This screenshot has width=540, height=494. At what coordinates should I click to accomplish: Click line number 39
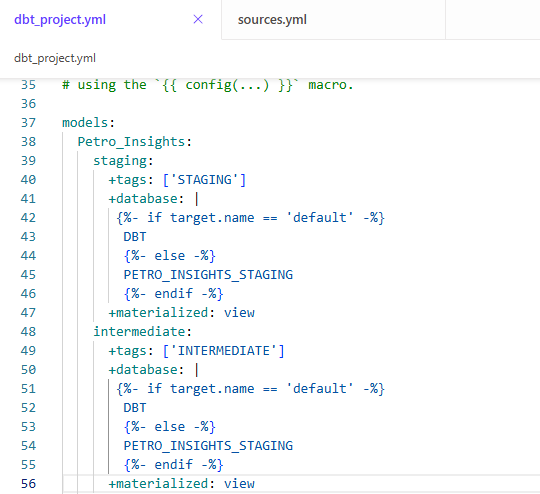28,161
